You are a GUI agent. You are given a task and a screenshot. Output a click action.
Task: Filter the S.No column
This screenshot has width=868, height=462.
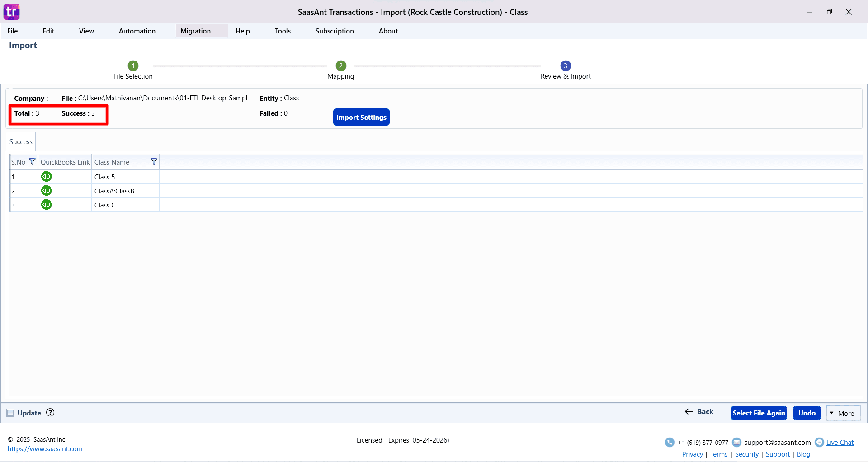(x=32, y=162)
